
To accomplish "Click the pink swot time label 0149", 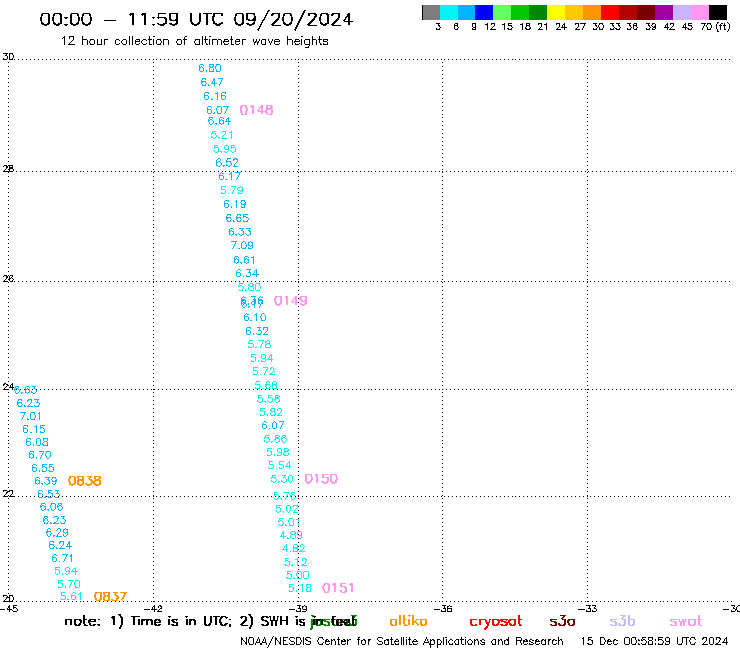I will tap(291, 301).
